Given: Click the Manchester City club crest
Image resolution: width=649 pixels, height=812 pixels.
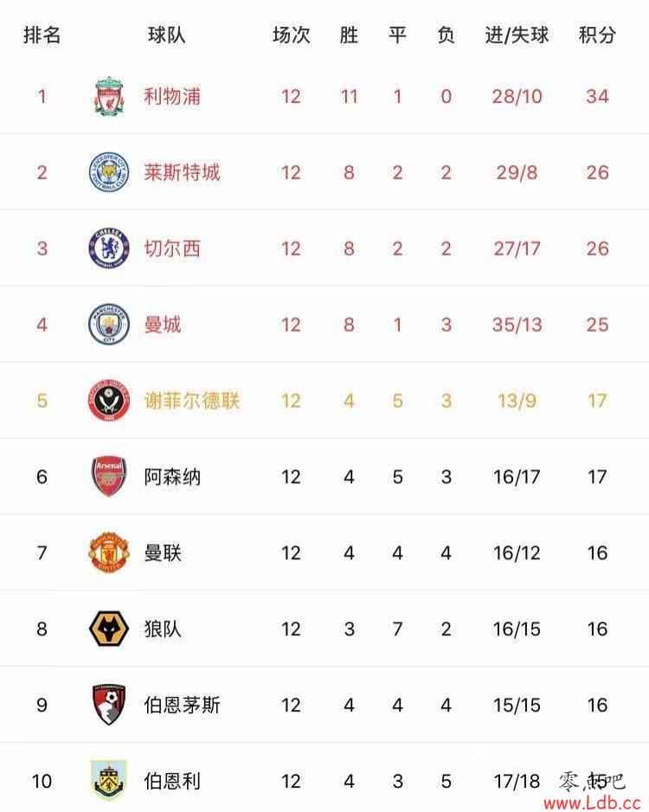Looking at the screenshot, I should [x=109, y=325].
